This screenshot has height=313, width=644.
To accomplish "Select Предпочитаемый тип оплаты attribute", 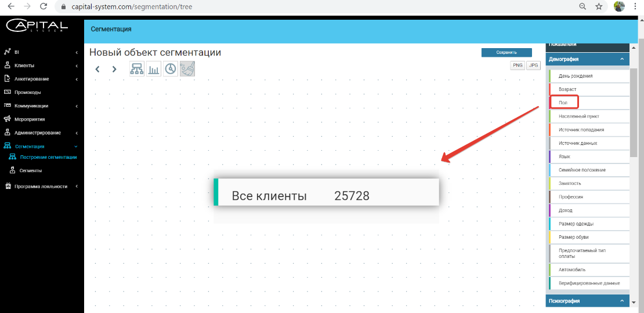I will [589, 253].
